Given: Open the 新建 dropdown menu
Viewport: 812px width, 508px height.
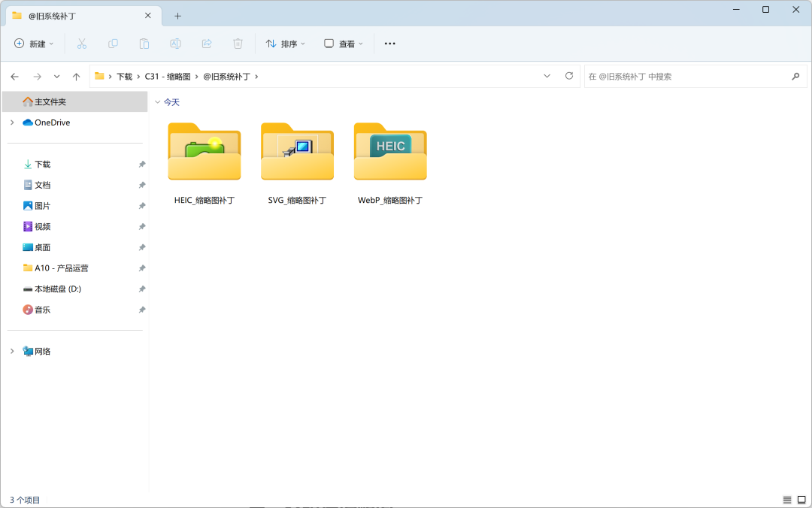Looking at the screenshot, I should point(34,44).
